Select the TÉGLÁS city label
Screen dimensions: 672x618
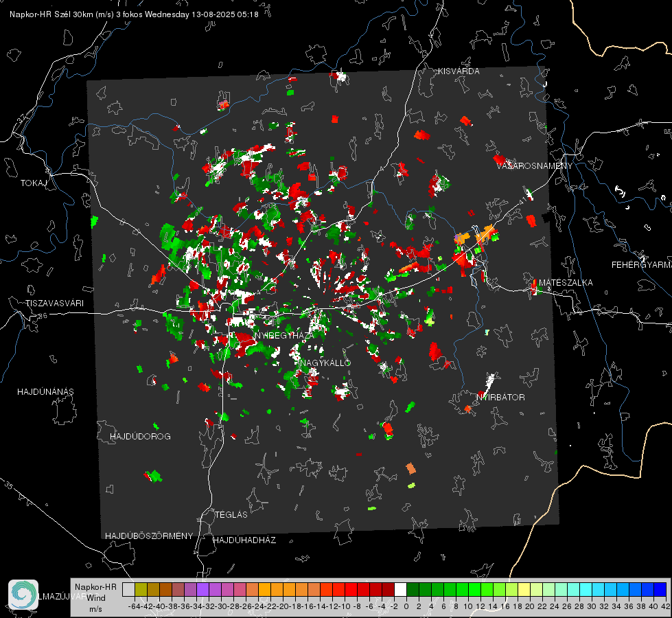pyautogui.click(x=231, y=515)
